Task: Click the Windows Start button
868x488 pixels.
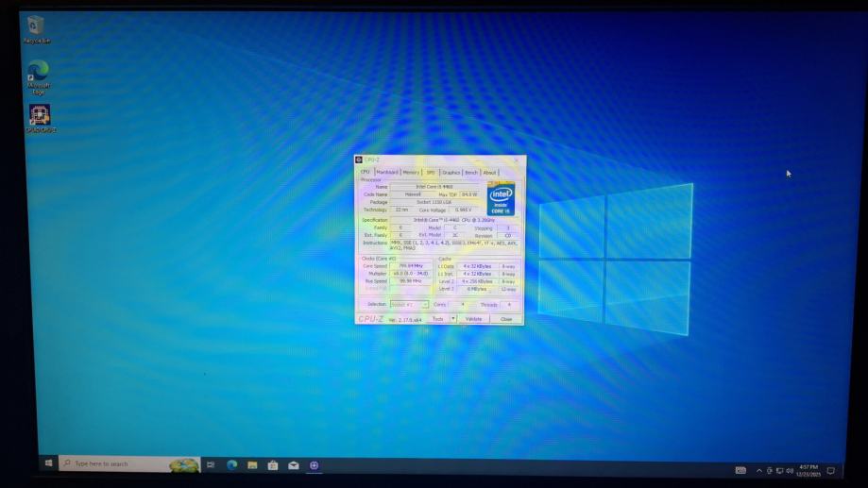Action: pyautogui.click(x=49, y=463)
